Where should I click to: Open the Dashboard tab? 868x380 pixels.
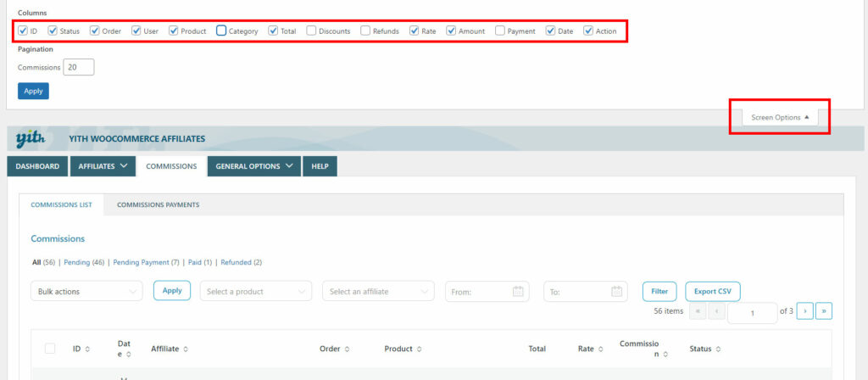[x=37, y=166]
